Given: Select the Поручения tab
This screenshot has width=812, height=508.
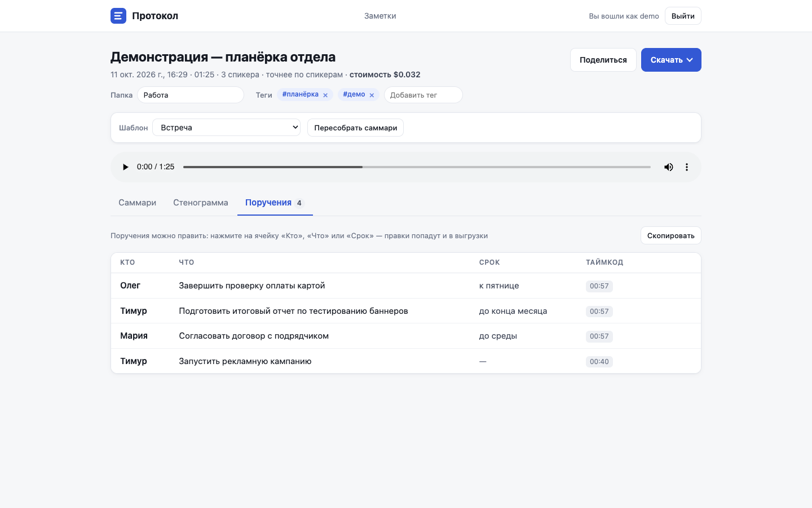Looking at the screenshot, I should [275, 203].
